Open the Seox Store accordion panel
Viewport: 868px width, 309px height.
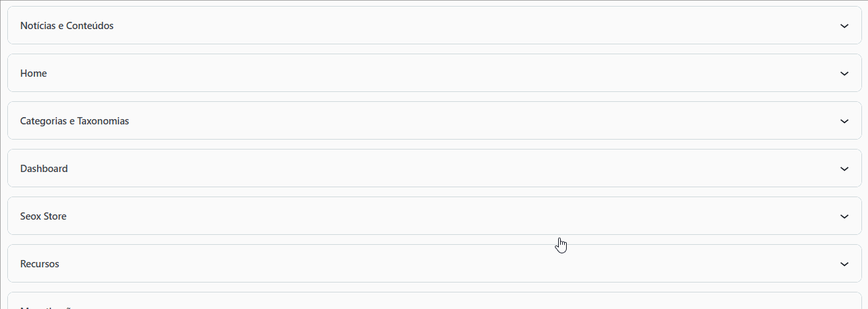pyautogui.click(x=434, y=216)
